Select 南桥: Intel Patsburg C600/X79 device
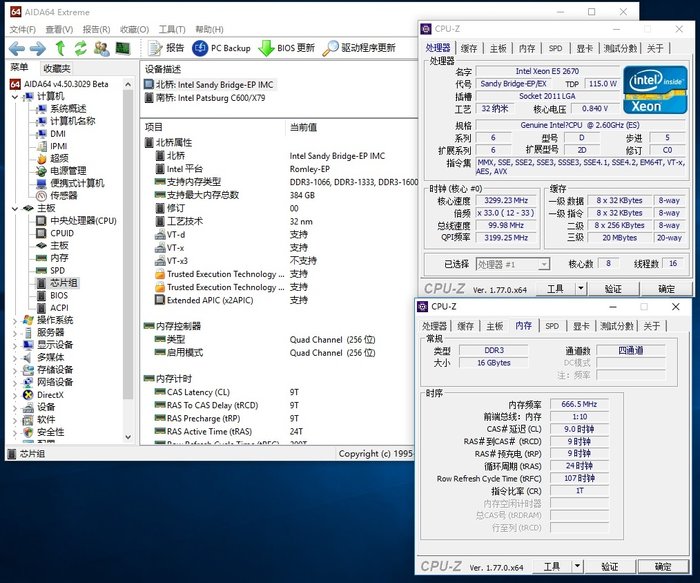The image size is (700, 583). (205, 97)
